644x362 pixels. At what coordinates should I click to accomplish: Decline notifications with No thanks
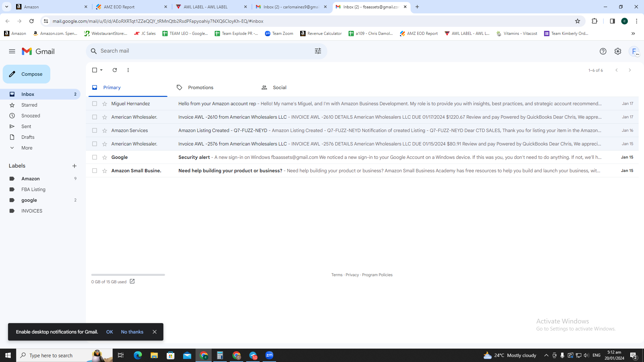click(132, 332)
